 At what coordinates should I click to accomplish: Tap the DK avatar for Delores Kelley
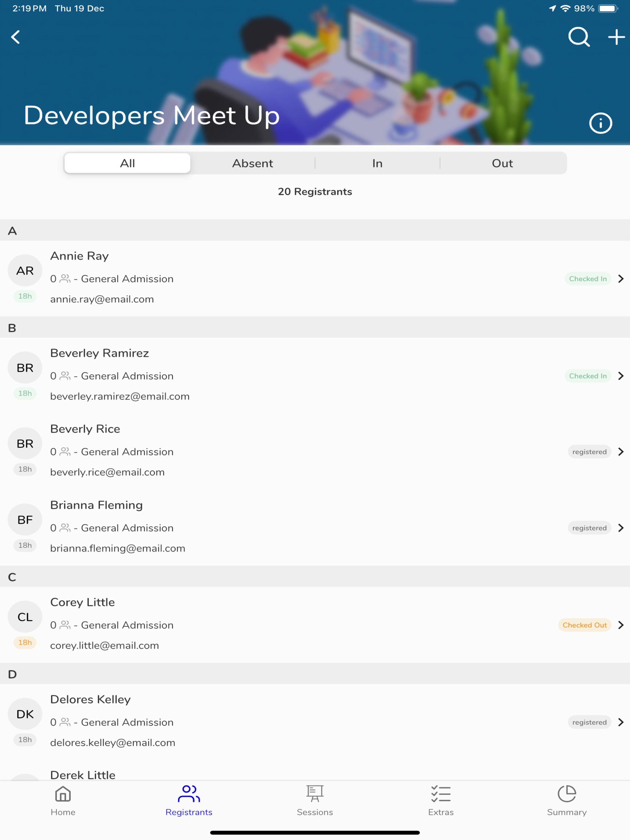point(25,714)
